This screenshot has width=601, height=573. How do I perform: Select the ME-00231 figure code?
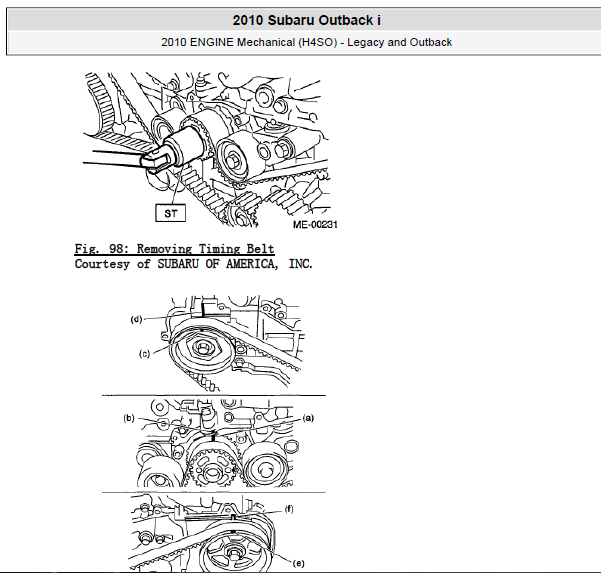click(315, 225)
